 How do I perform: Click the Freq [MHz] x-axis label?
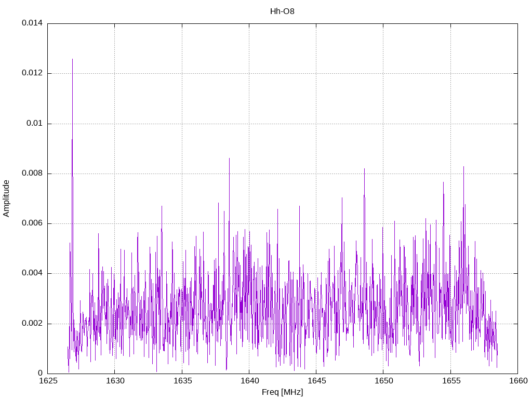click(x=282, y=392)
